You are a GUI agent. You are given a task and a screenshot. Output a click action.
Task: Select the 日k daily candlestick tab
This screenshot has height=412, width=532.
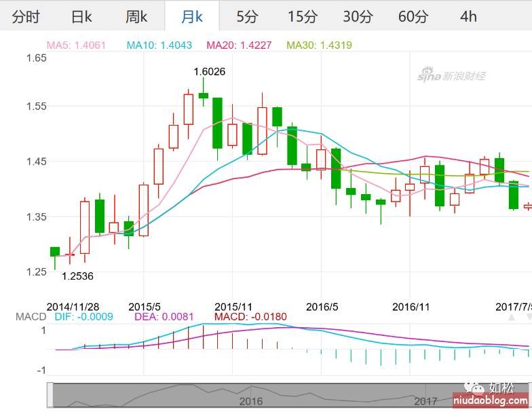click(x=81, y=17)
